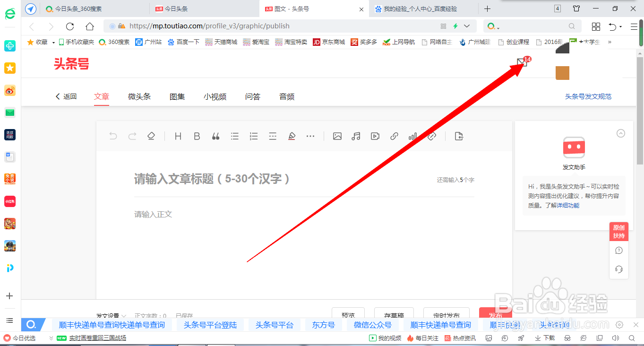The image size is (644, 346).
Task: Select the highlighter pen icon
Action: tap(292, 136)
